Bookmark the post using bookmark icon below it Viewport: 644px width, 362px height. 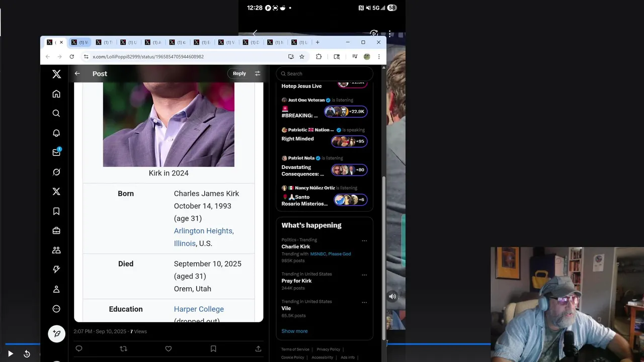pyautogui.click(x=213, y=348)
